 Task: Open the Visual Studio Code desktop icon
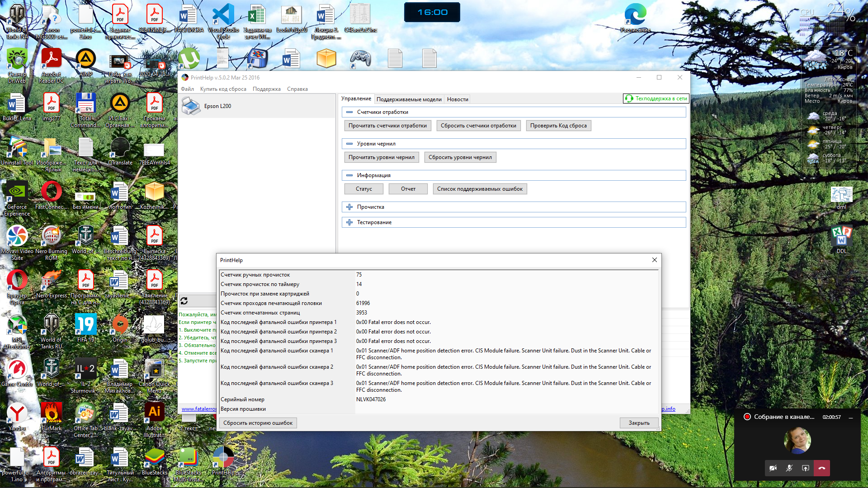click(x=223, y=15)
